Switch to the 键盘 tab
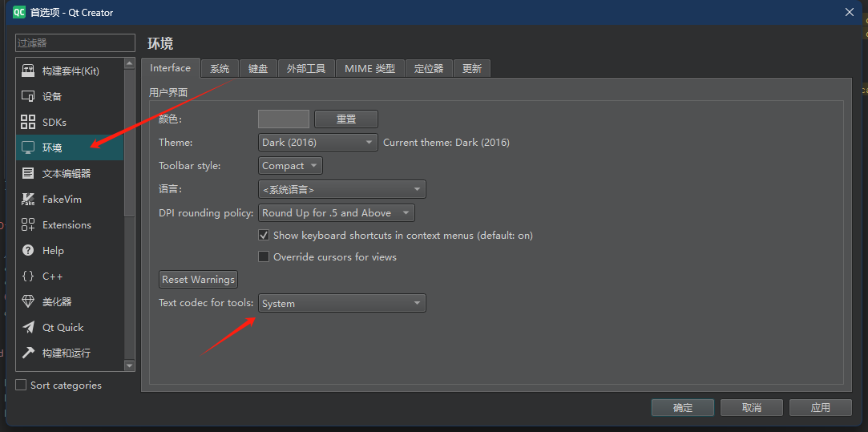The image size is (868, 432). 259,69
